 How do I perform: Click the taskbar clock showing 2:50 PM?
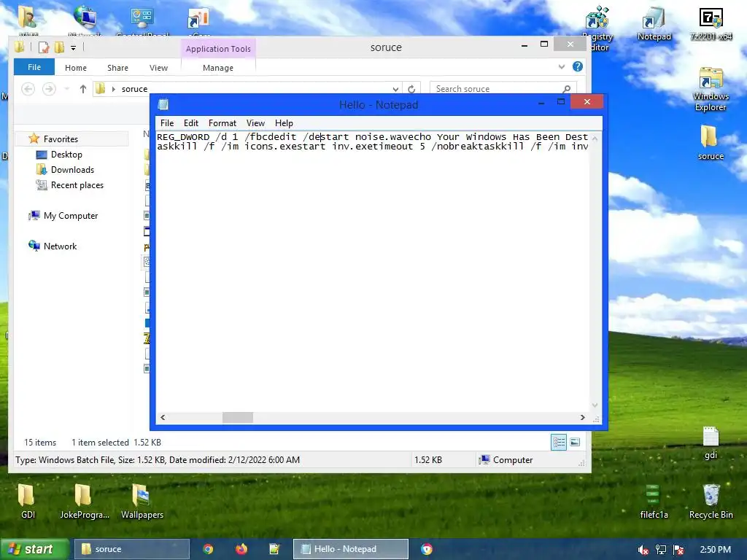715,550
